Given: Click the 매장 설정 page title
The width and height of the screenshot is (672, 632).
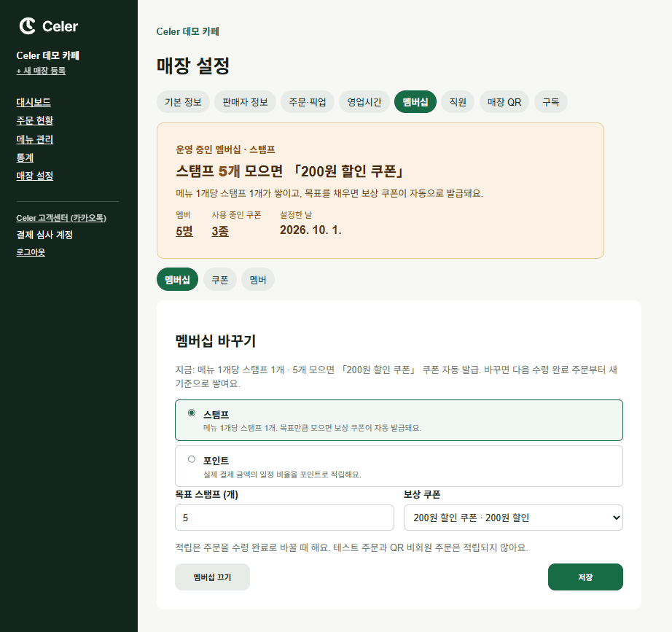Looking at the screenshot, I should coord(193,66).
